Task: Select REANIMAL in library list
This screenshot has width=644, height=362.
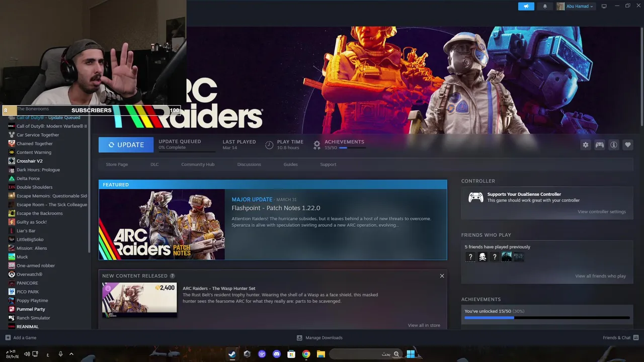Action: click(28, 327)
